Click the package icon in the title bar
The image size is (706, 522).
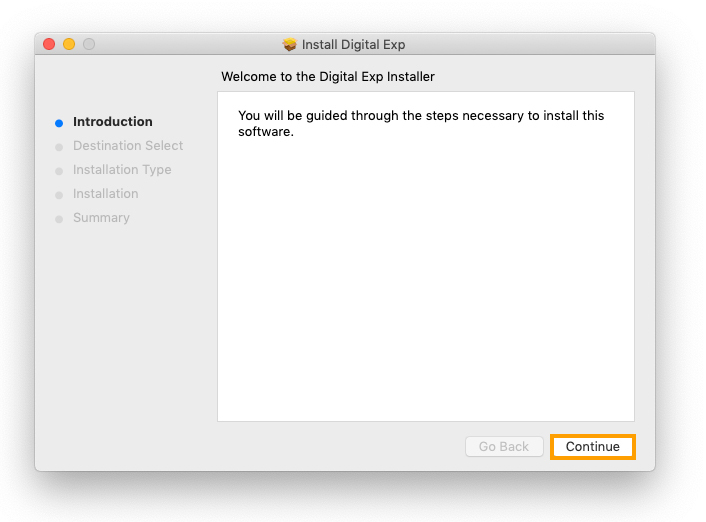point(290,45)
